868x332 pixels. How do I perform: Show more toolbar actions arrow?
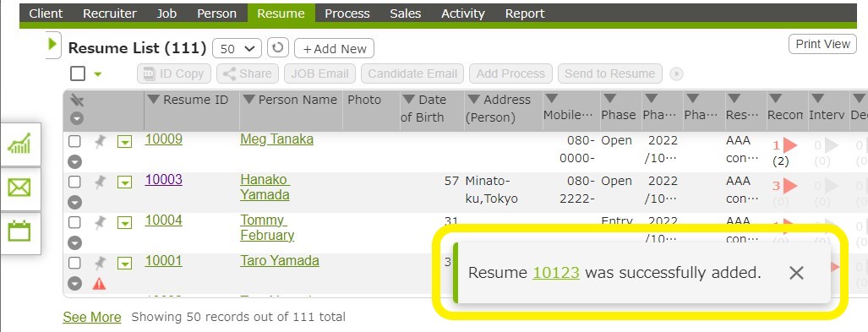click(x=676, y=74)
